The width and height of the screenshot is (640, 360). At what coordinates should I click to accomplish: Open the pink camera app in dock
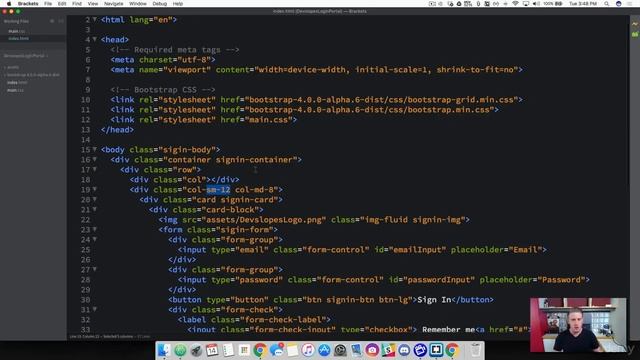click(372, 350)
